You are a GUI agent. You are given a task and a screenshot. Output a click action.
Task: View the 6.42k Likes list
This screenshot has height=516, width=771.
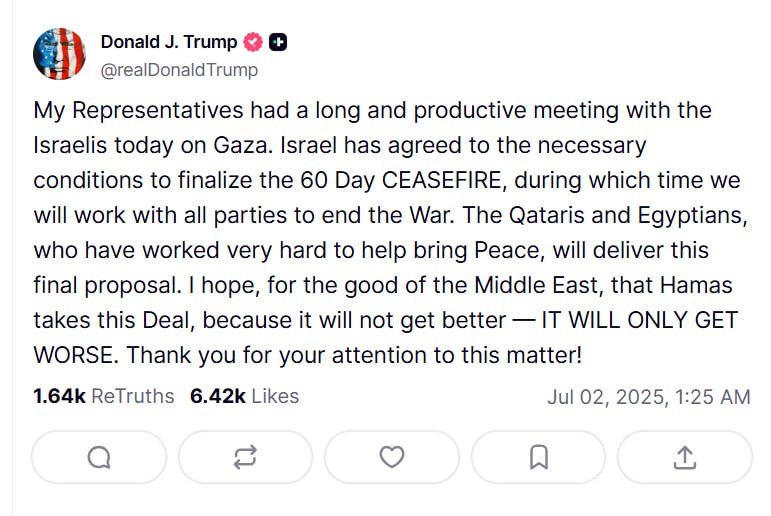pyautogui.click(x=244, y=396)
